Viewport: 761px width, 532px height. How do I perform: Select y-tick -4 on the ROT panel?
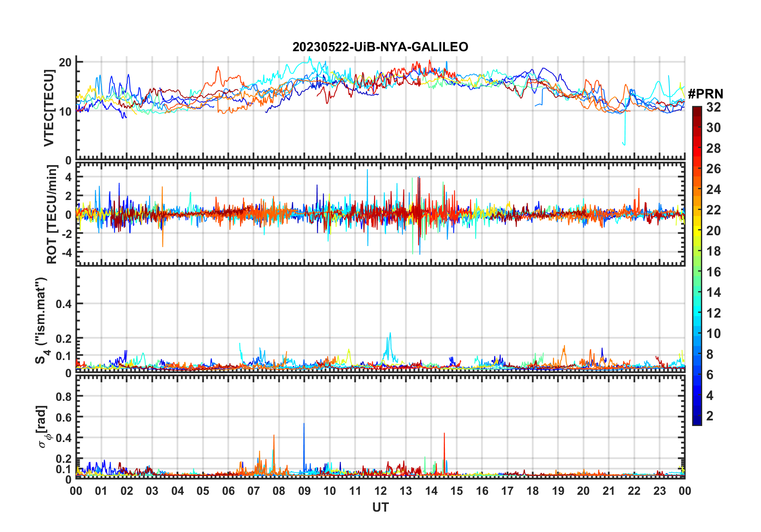[67, 253]
